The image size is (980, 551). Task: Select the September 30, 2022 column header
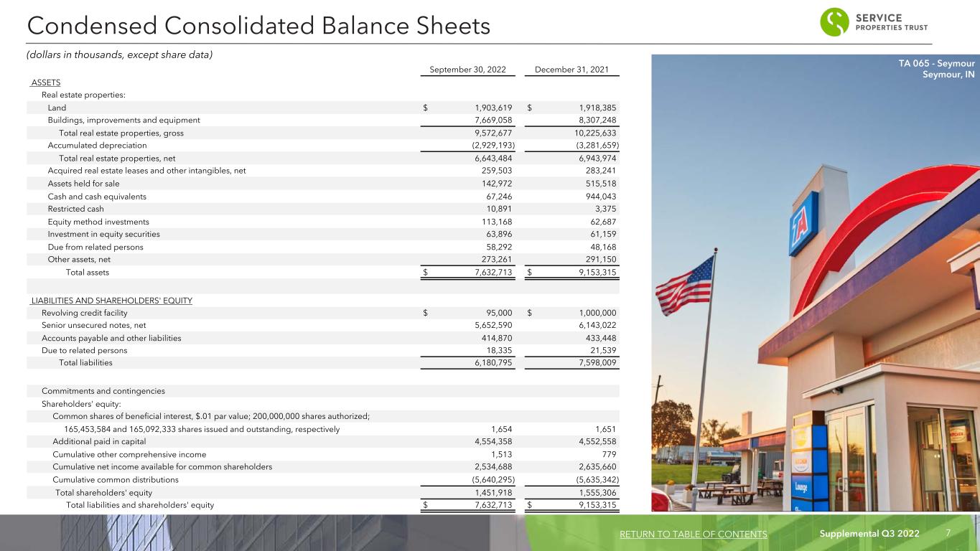(467, 70)
